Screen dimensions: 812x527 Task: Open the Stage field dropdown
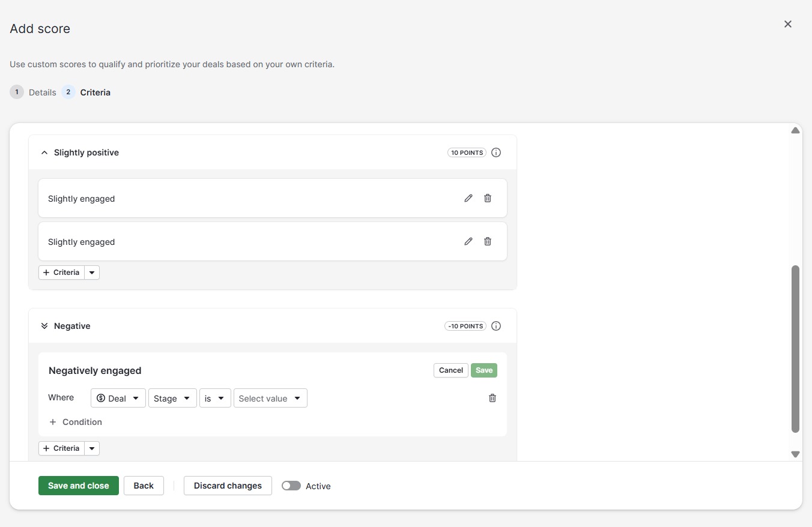click(172, 398)
